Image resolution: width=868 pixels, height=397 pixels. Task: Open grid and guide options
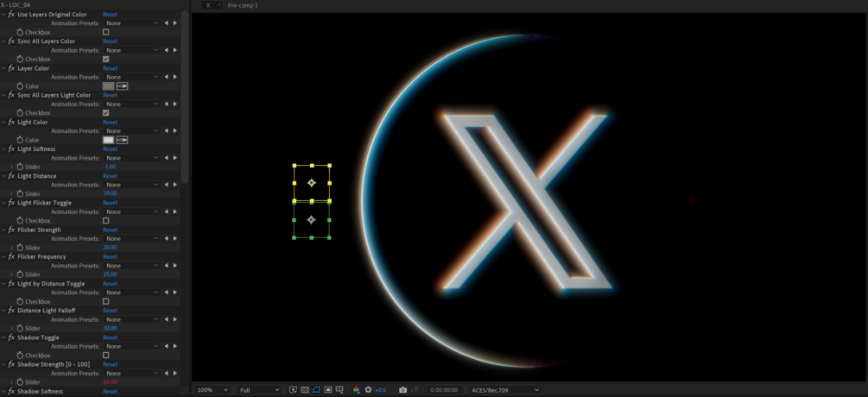339,390
